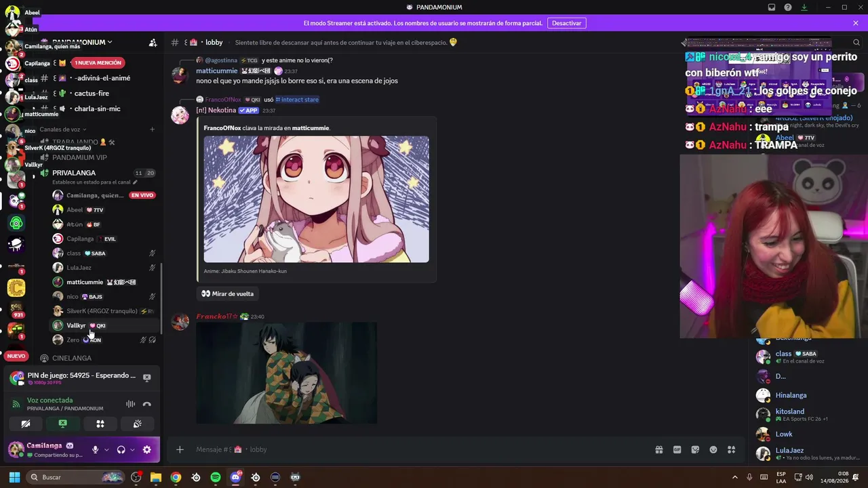868x488 pixels.
Task: Select Capilanga in the voice channel list
Action: pos(104,239)
